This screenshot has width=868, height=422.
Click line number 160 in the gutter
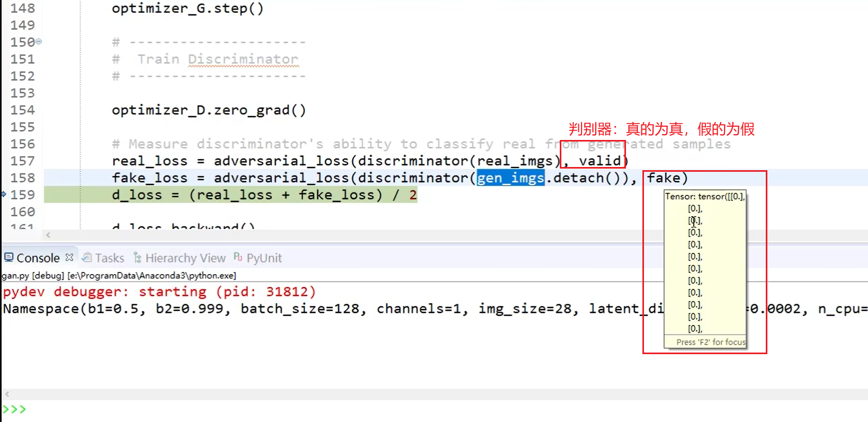click(x=23, y=212)
